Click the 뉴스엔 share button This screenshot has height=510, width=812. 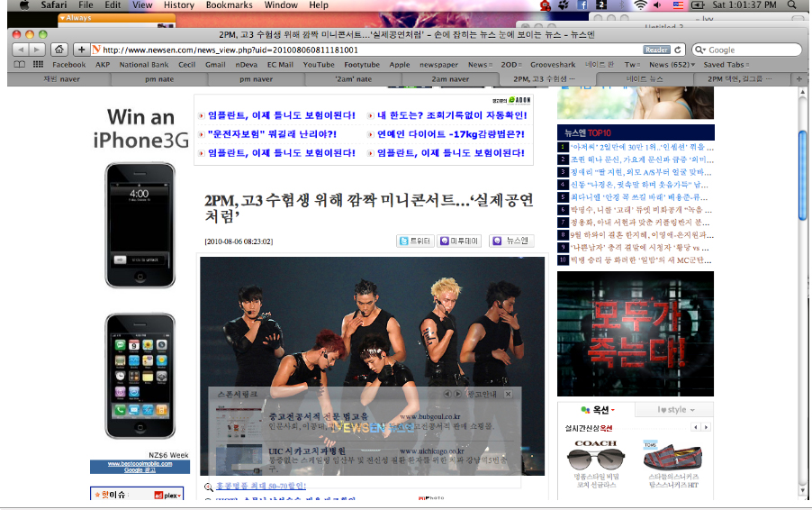(511, 241)
